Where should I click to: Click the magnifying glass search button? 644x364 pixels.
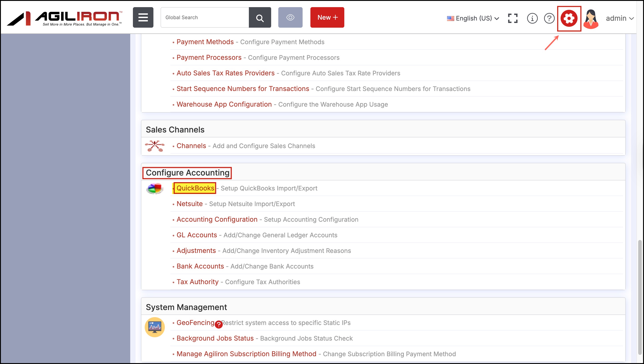[260, 17]
